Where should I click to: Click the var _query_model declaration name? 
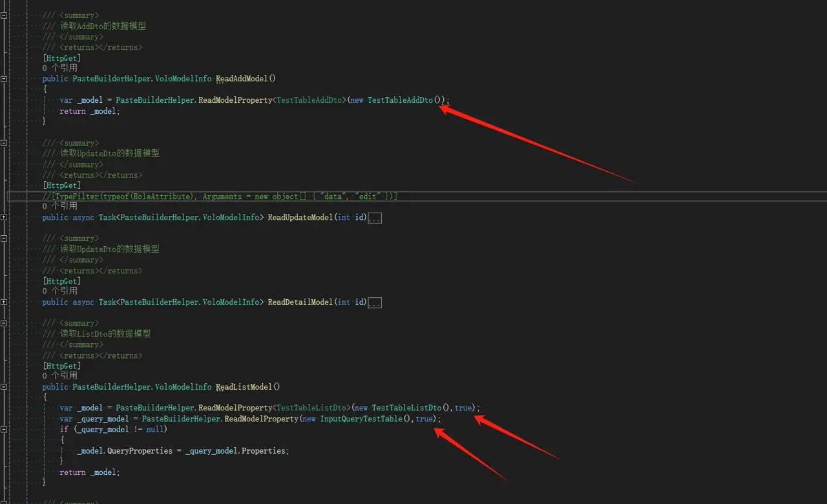click(x=103, y=419)
